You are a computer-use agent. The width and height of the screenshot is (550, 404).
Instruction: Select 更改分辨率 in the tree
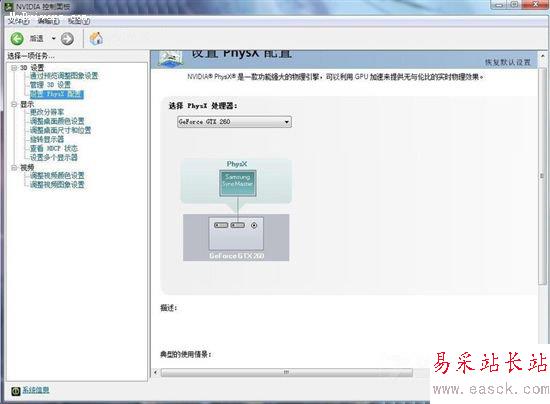pos(47,112)
